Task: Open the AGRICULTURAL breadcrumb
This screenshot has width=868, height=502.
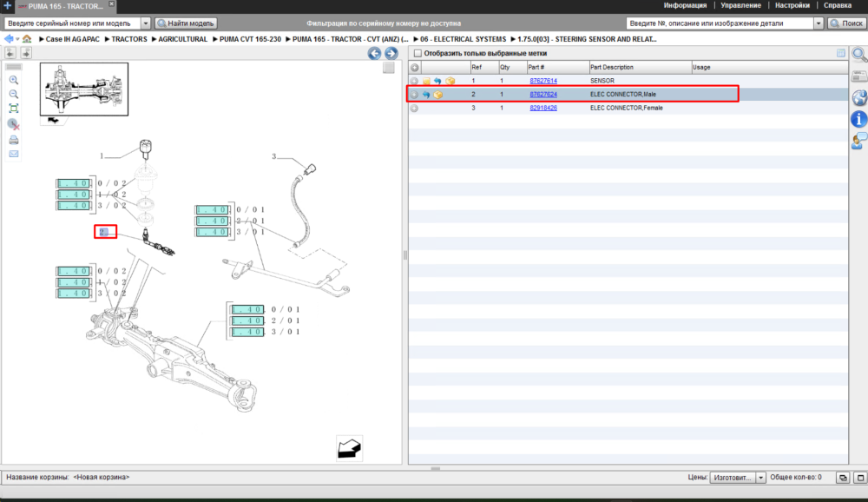Action: [182, 39]
